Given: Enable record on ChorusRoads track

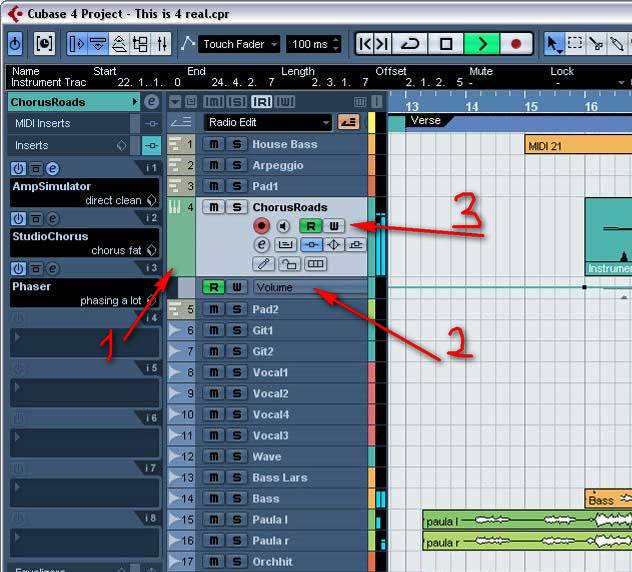Looking at the screenshot, I should (x=262, y=226).
